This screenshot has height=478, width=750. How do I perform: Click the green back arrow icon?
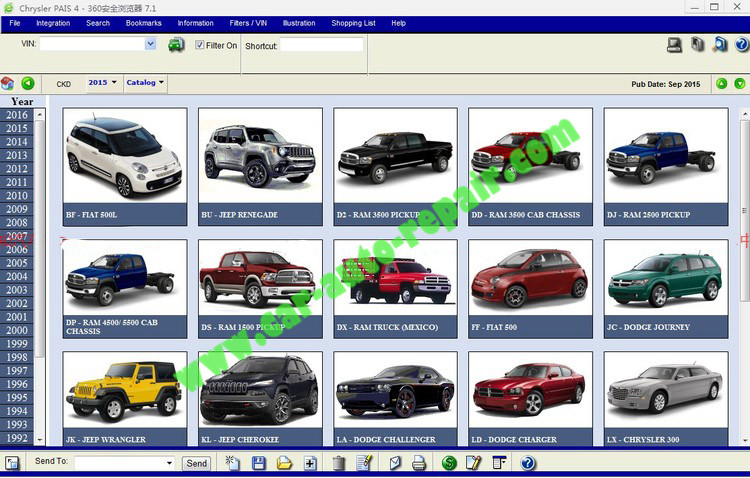[28, 83]
